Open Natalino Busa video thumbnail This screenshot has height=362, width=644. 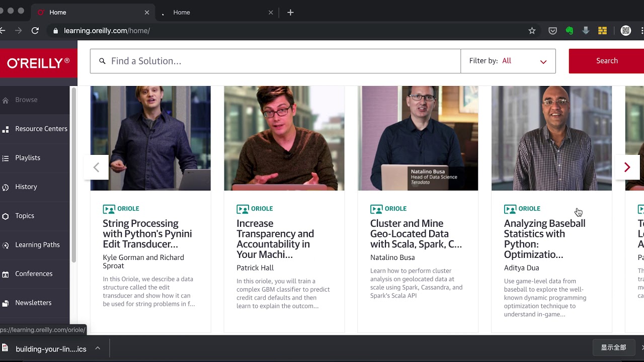pos(418,138)
